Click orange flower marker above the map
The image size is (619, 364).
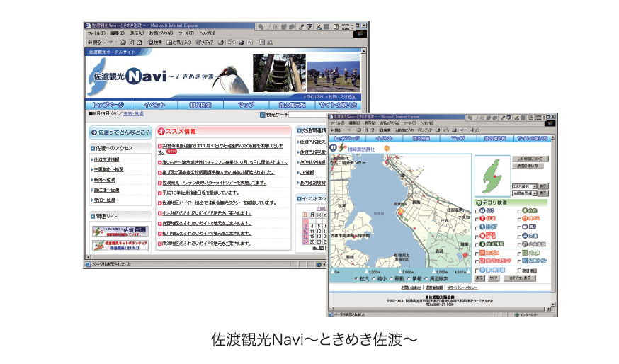pyautogui.click(x=387, y=148)
